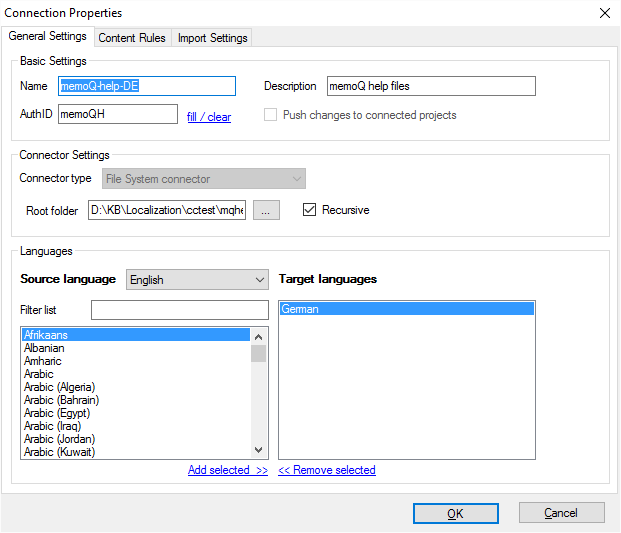The height and width of the screenshot is (533, 621).
Task: Click the Cancel button
Action: tap(561, 513)
